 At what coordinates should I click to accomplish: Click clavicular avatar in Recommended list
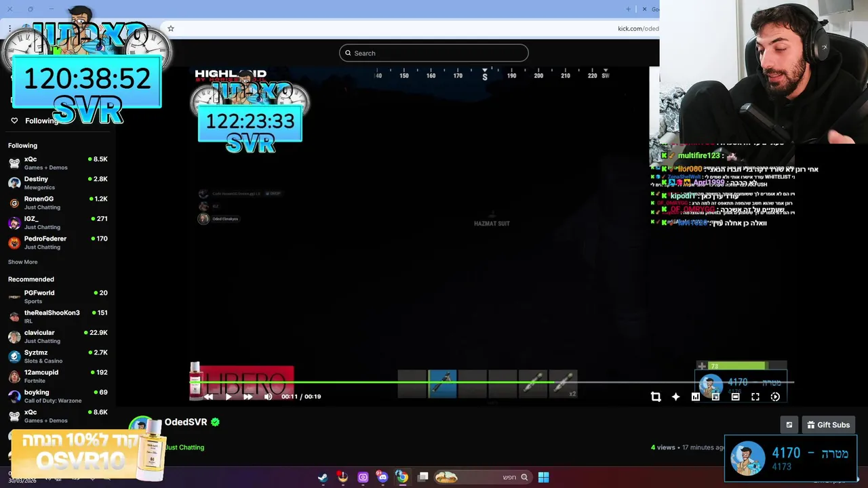pos(14,337)
